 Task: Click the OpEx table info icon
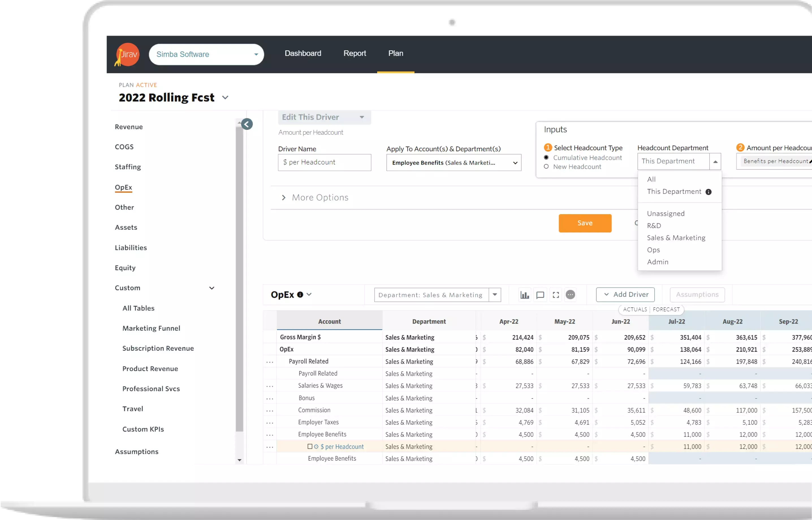(300, 295)
